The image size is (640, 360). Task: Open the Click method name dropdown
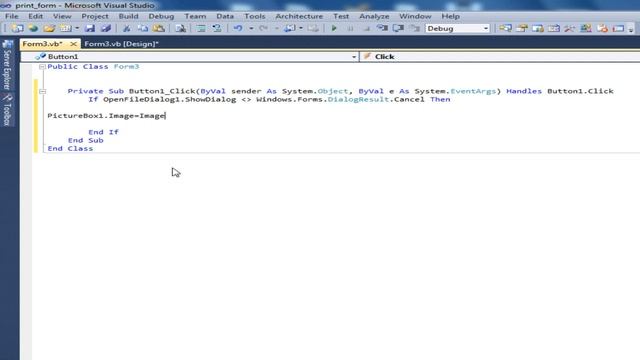[x=500, y=57]
